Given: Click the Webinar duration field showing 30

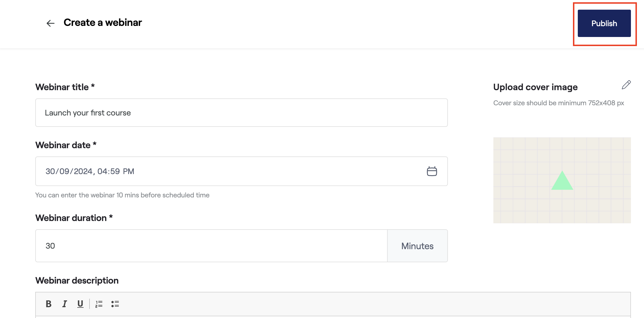Looking at the screenshot, I should point(211,246).
